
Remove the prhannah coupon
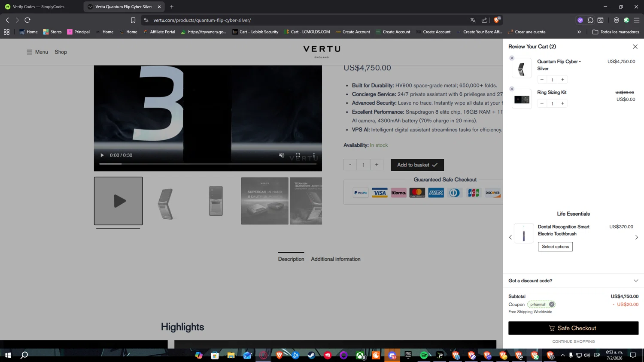point(552,305)
